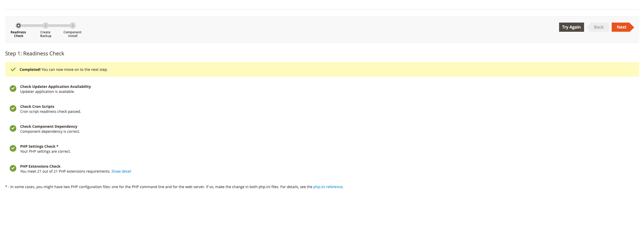The image size is (644, 233).
Task: Open the php.ini reference link
Action: [328, 187]
